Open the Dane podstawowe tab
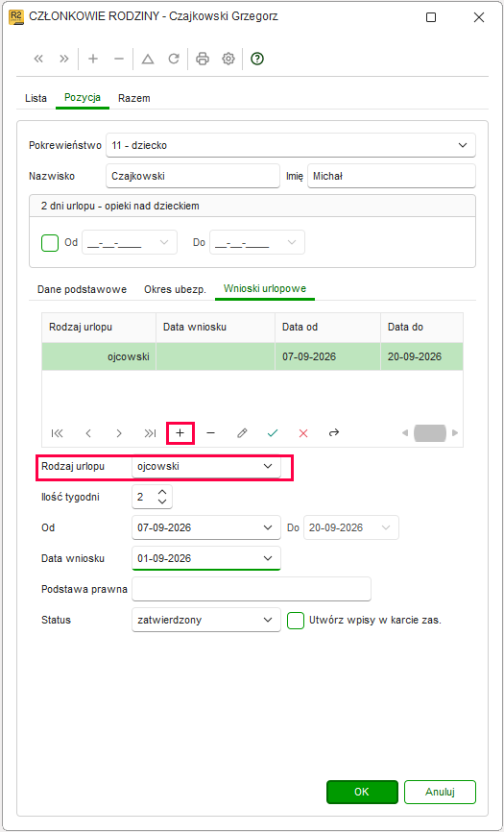 click(83, 290)
